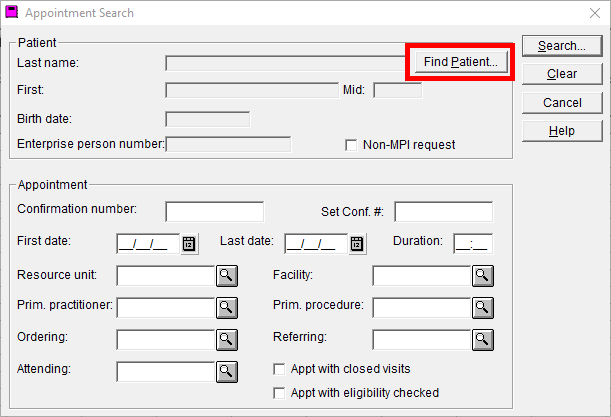Click the Find Patient... button

click(461, 62)
